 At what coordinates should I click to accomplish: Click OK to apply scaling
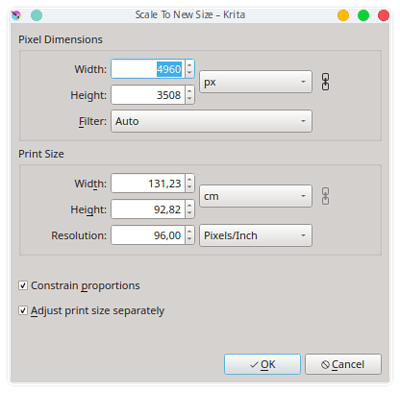click(x=262, y=364)
